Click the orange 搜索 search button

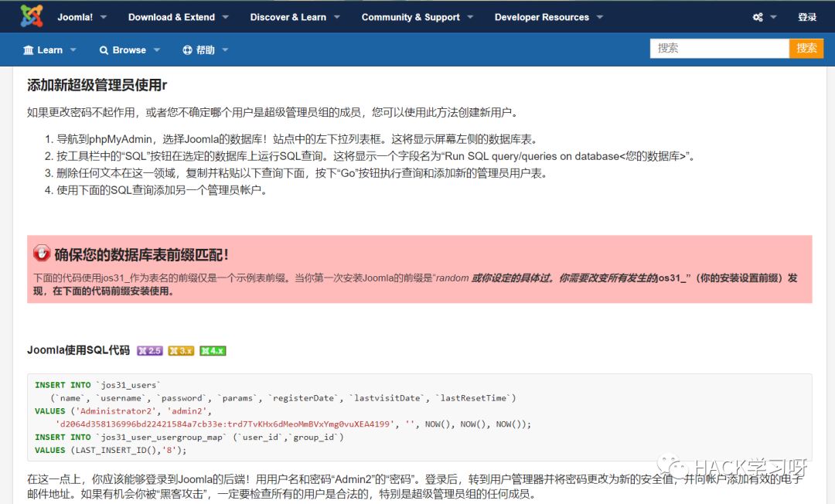tap(806, 49)
